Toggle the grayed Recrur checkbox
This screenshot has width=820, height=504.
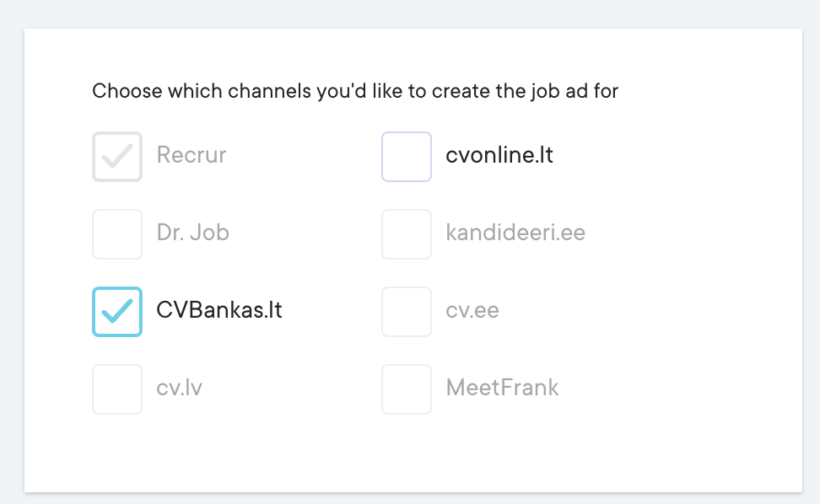(x=117, y=157)
